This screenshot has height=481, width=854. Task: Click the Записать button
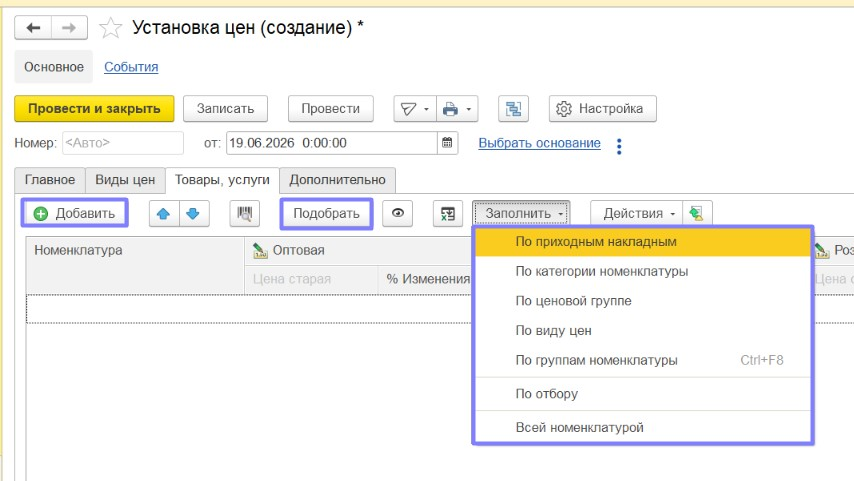click(x=225, y=109)
